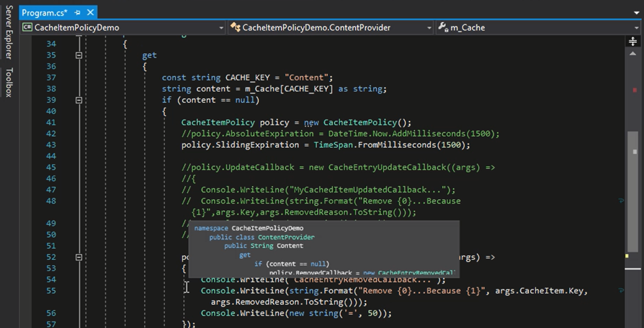The width and height of the screenshot is (644, 328).
Task: Click line number 44 in the margin
Action: 51,156
